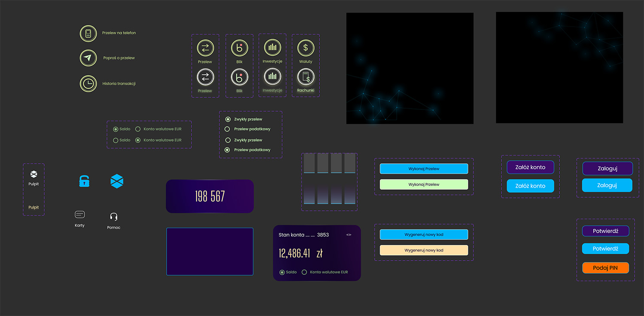Viewport: 644px width, 316px height.
Task: Open the Karty card icon
Action: click(80, 214)
